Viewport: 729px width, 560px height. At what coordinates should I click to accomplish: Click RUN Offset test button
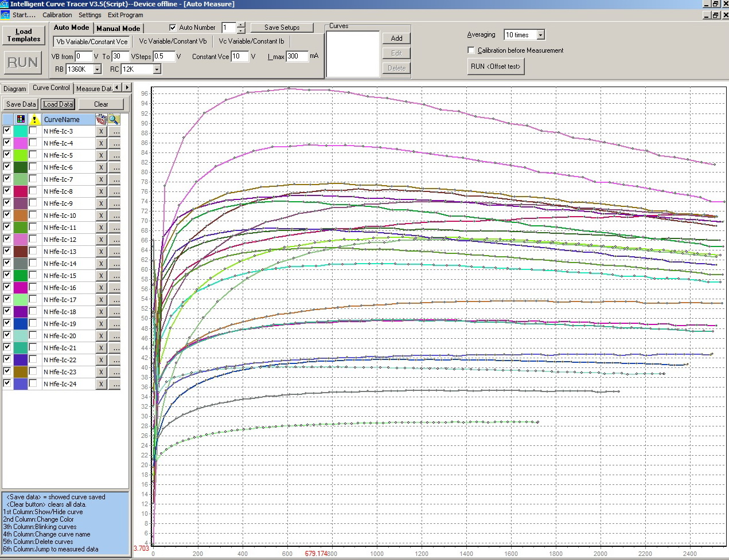pyautogui.click(x=496, y=66)
